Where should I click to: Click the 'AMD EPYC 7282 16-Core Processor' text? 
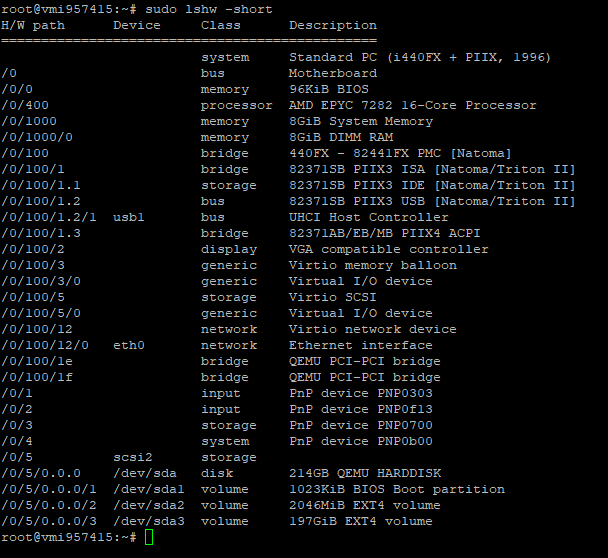pos(412,105)
